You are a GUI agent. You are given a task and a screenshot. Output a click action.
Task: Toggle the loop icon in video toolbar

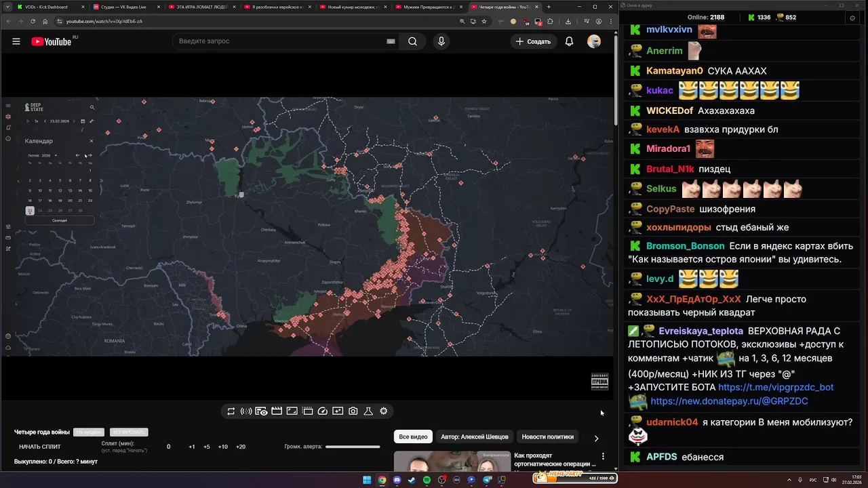(x=231, y=411)
